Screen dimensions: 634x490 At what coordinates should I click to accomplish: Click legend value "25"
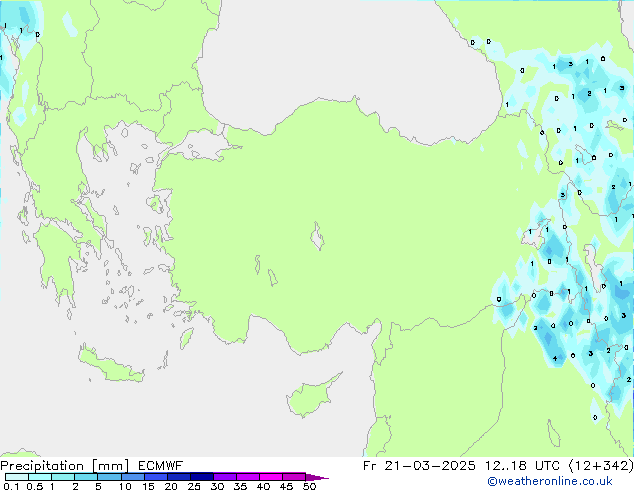(194, 486)
